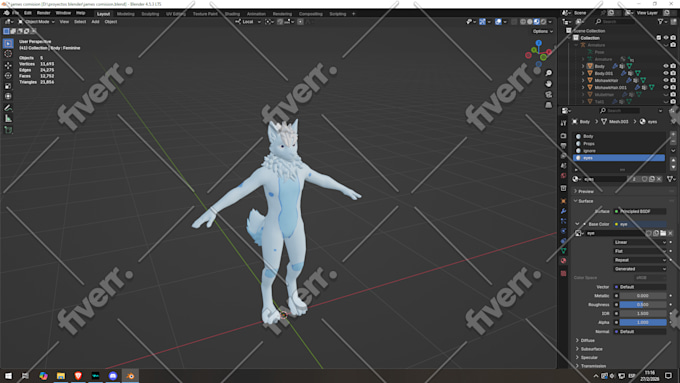The width and height of the screenshot is (680, 383).
Task: Select the Measure tool
Action: pos(8,118)
